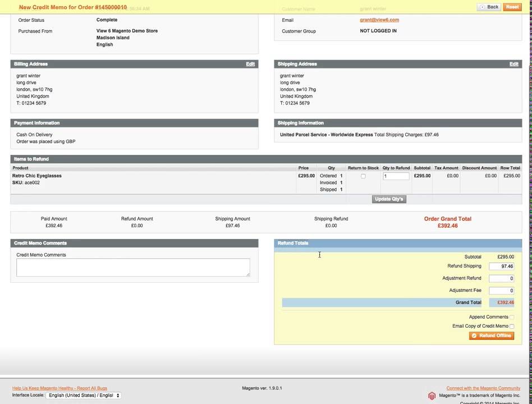Click the Update Qty's button
This screenshot has width=532, height=404.
click(x=389, y=199)
